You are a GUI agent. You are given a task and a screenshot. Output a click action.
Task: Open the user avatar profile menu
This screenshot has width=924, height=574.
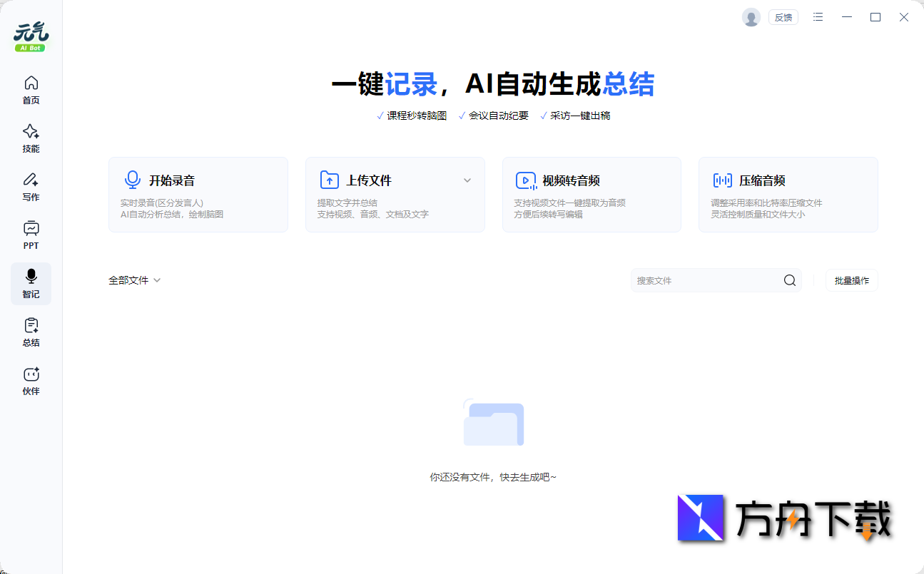[x=751, y=16]
